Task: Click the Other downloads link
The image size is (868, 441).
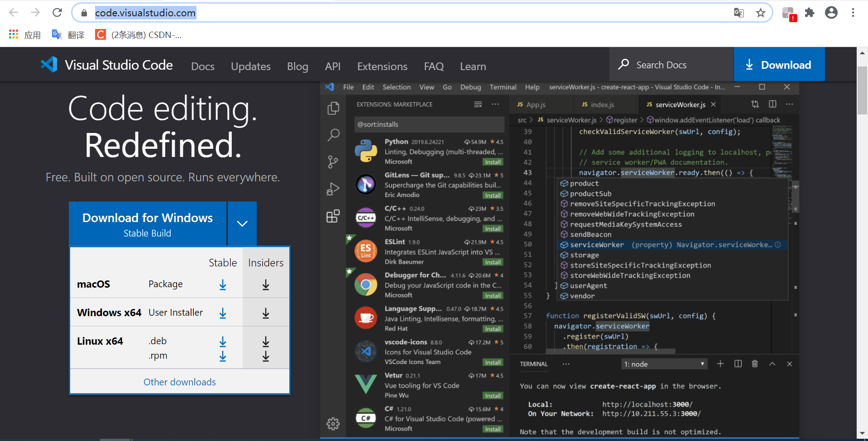Action: click(179, 382)
